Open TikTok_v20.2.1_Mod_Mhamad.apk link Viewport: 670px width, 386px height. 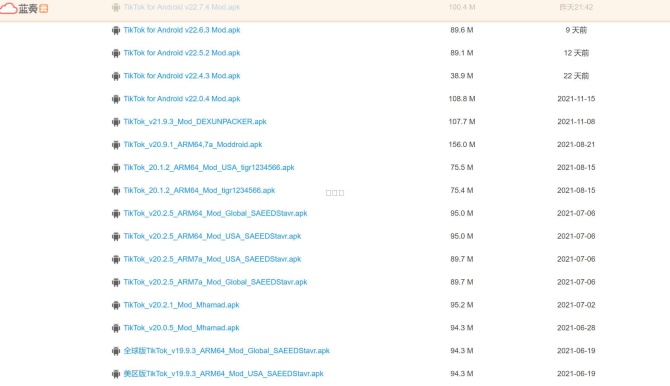pos(181,305)
